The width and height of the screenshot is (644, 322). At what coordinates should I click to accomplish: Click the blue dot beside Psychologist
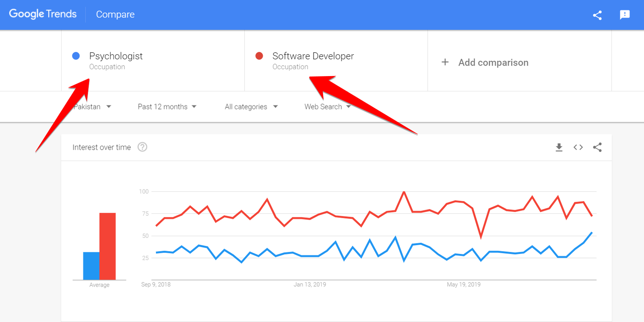(76, 56)
